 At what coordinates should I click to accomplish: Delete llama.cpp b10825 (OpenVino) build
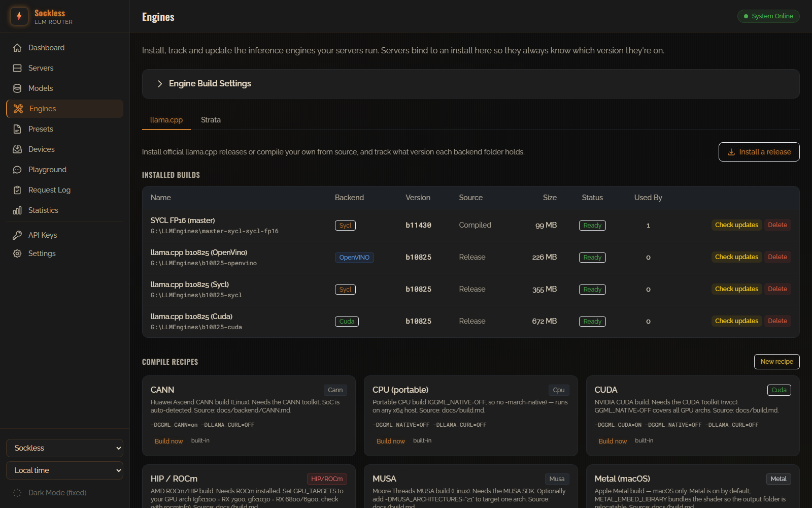point(777,257)
